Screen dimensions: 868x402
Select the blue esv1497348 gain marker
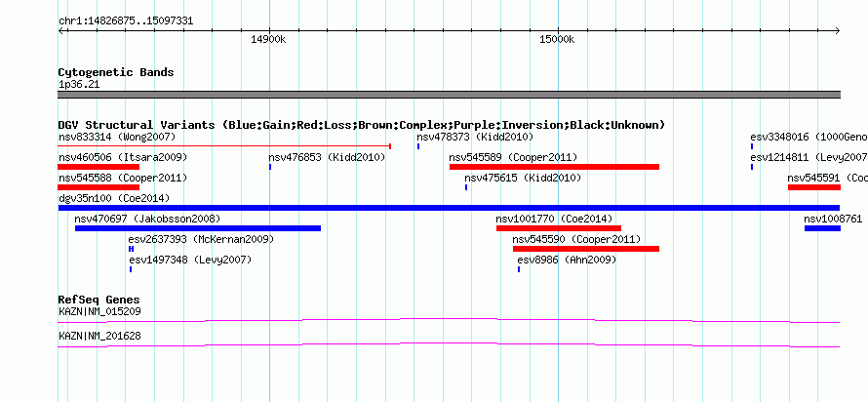coord(131,269)
